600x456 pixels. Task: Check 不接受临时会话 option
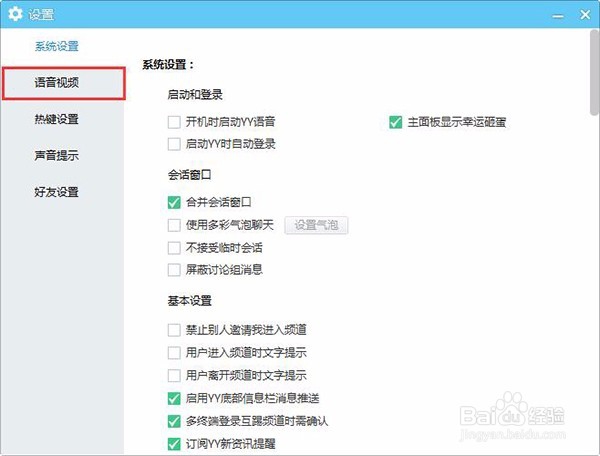[174, 248]
